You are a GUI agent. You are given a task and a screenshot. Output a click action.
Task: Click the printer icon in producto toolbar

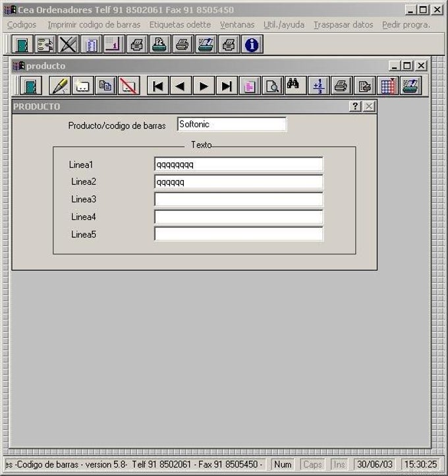click(341, 86)
